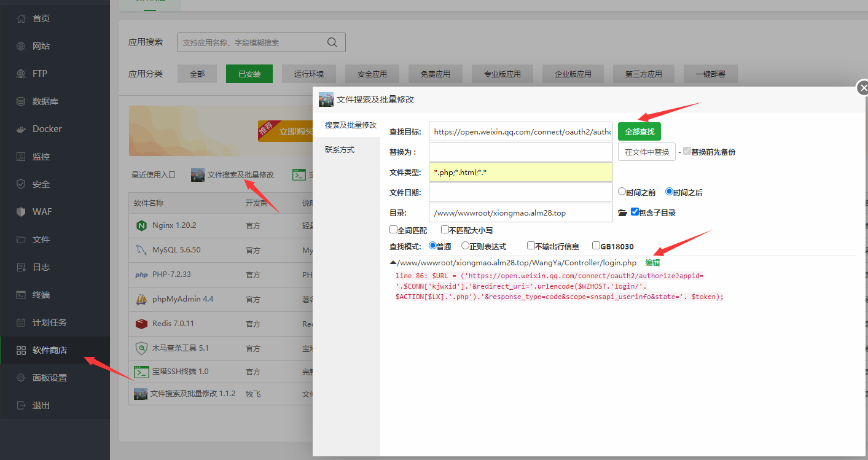Choose 正则表达式 search mode
The height and width of the screenshot is (460, 868).
click(465, 246)
